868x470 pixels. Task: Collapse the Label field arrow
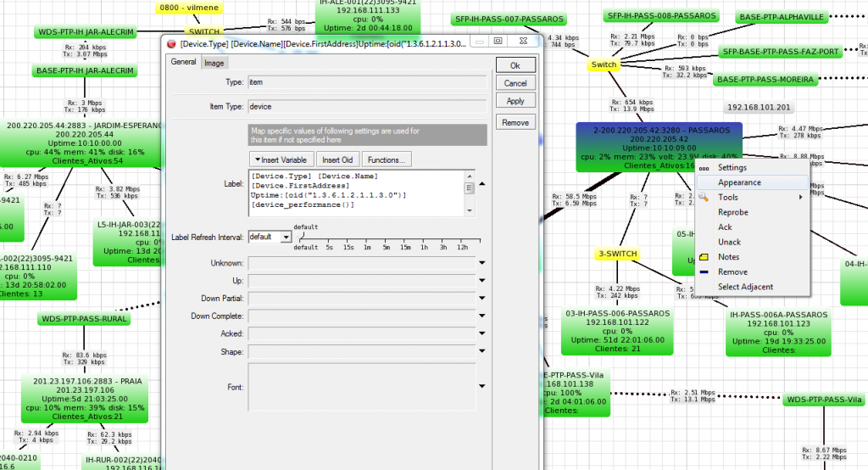tap(481, 182)
